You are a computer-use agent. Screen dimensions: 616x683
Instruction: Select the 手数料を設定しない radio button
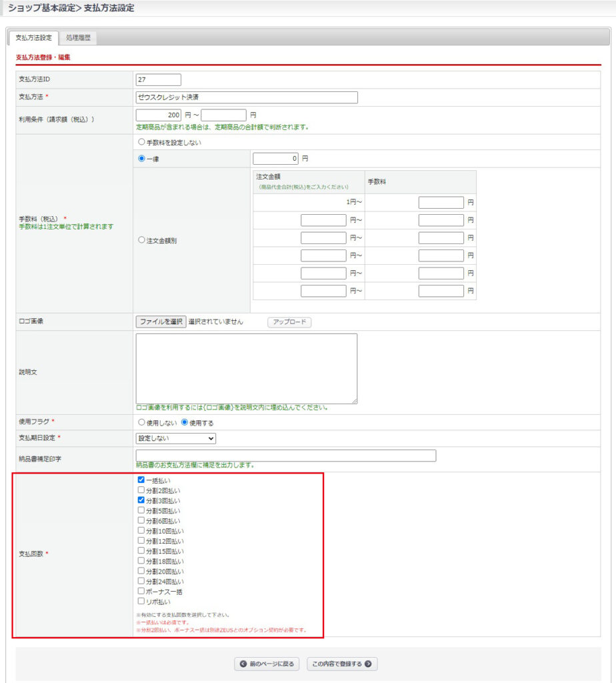pos(141,142)
